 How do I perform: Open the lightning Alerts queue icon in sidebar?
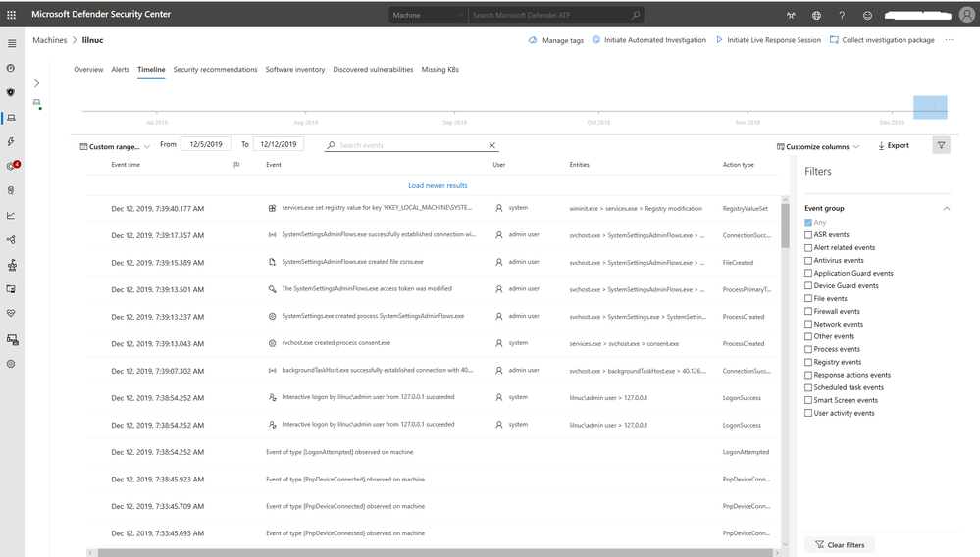(11, 142)
